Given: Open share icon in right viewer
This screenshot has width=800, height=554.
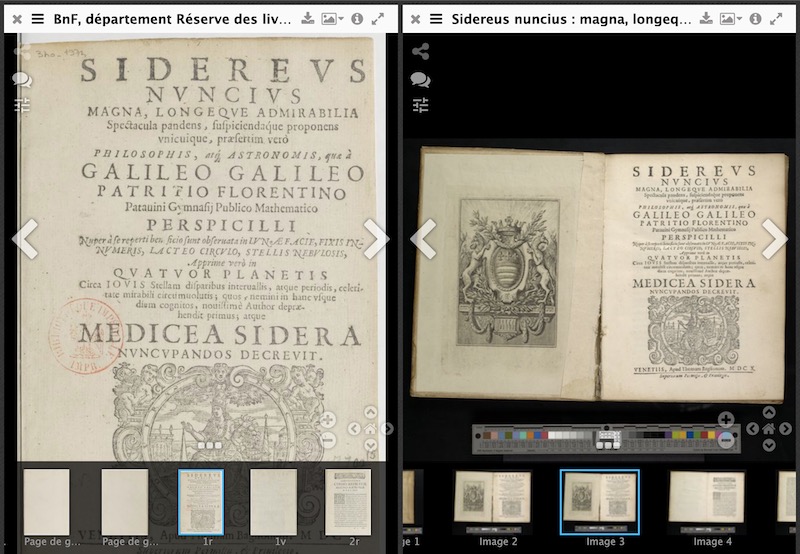Looking at the screenshot, I should point(420,52).
